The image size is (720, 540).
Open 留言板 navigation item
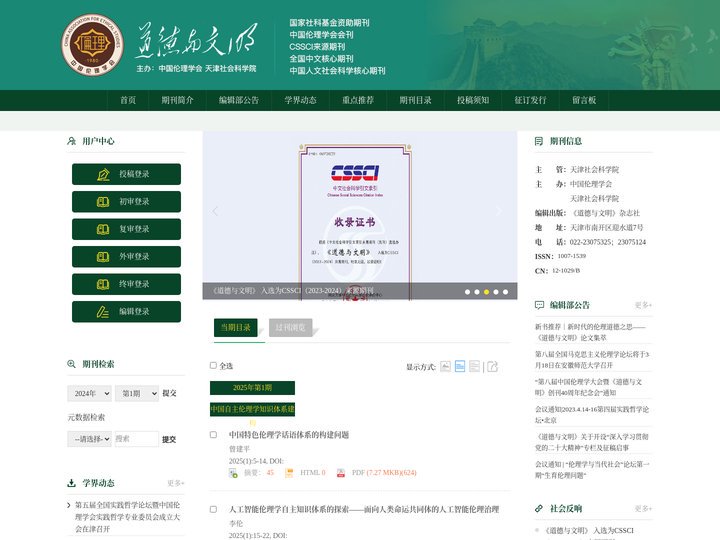[584, 100]
